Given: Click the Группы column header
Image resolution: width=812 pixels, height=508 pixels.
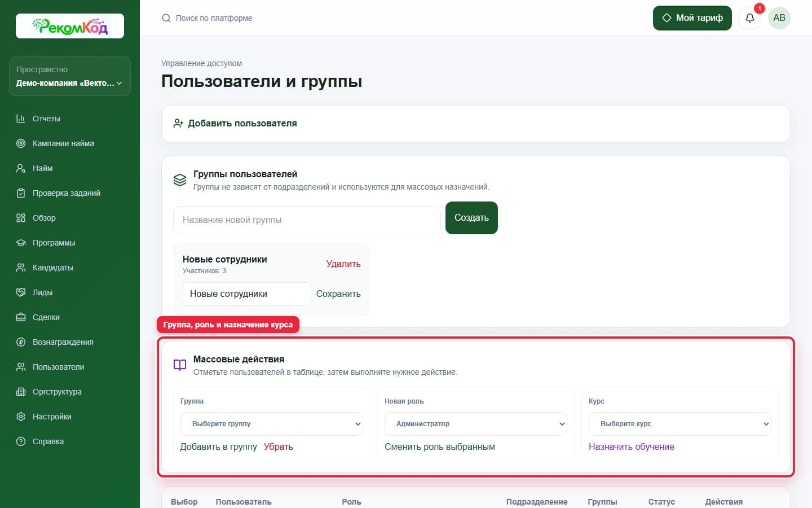Looking at the screenshot, I should click(602, 502).
